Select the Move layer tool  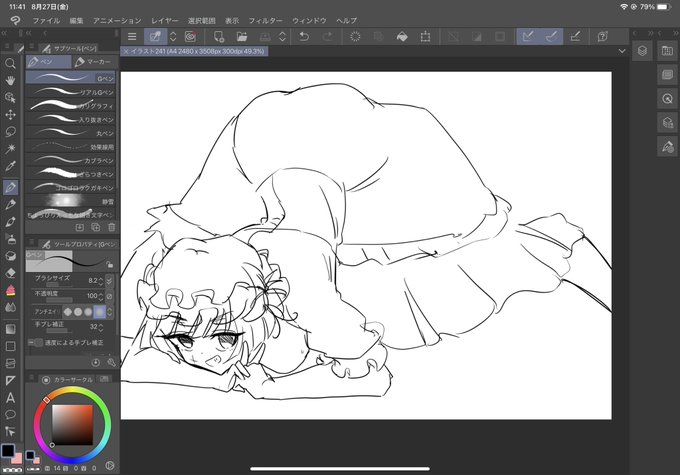(x=10, y=115)
